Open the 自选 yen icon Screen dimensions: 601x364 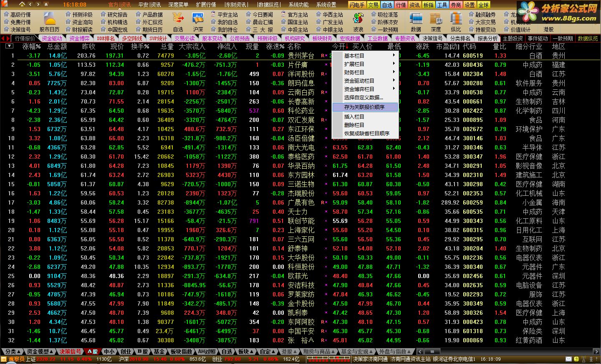pyautogui.click(x=178, y=18)
